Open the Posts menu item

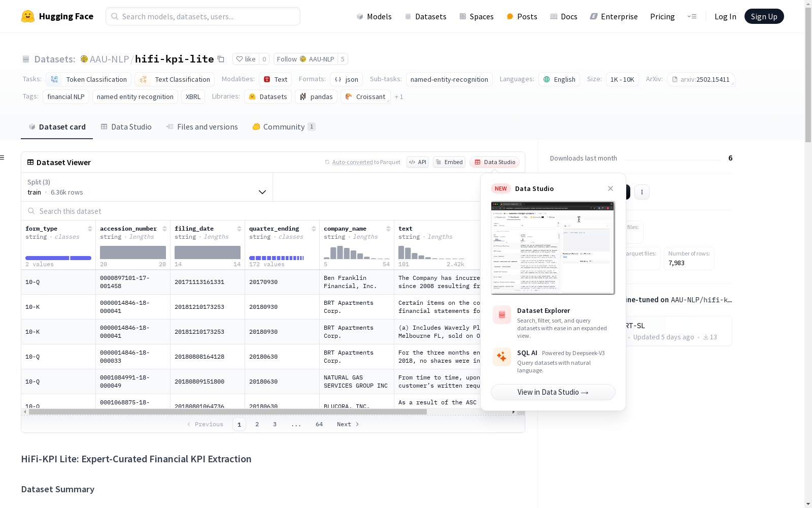tap(522, 16)
